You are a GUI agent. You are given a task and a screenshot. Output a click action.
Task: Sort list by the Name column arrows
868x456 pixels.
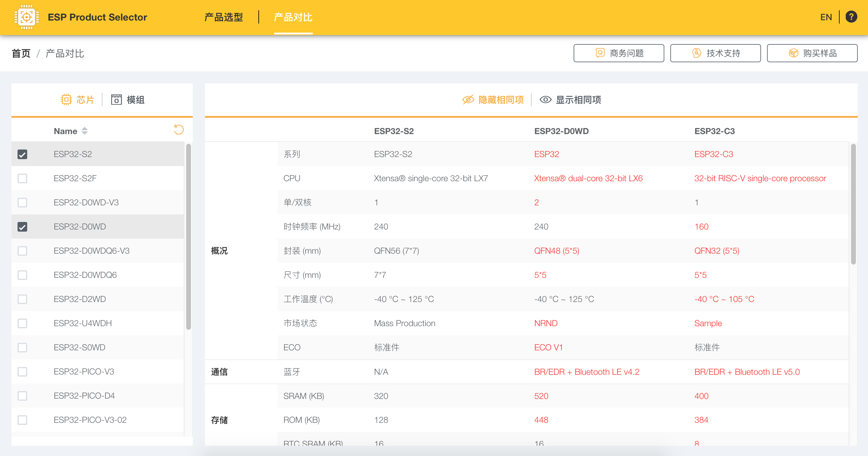click(x=85, y=131)
